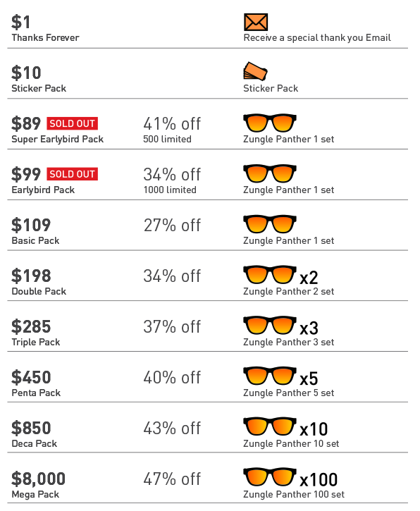Click the orange envelope email icon
The width and height of the screenshot is (420, 511).
(256, 22)
